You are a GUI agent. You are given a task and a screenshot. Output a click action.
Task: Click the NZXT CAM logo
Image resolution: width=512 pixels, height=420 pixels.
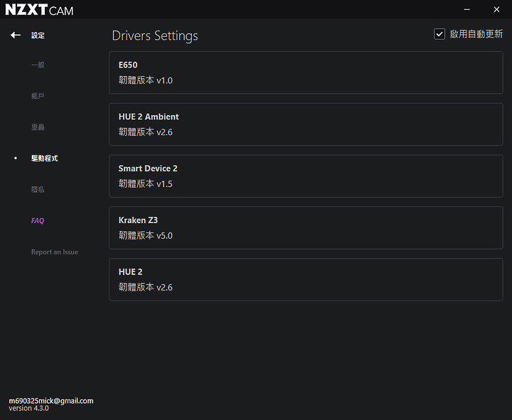pyautogui.click(x=39, y=10)
